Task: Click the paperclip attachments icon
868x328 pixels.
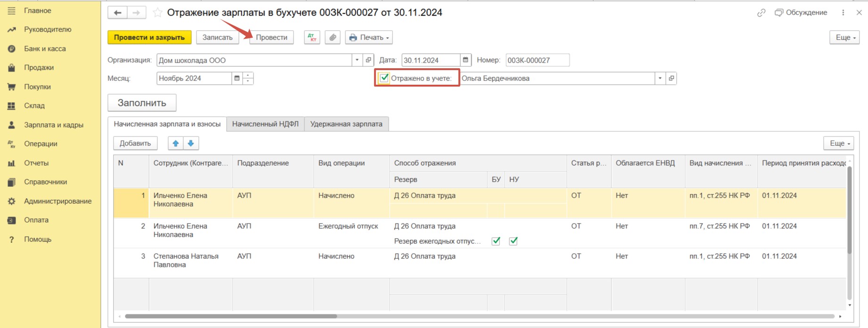Action: pyautogui.click(x=333, y=38)
